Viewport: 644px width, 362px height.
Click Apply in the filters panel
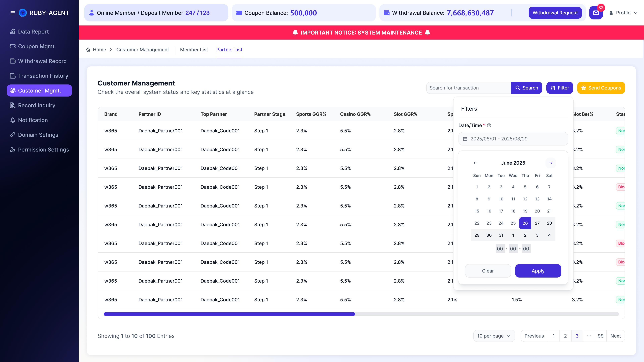click(x=538, y=271)
